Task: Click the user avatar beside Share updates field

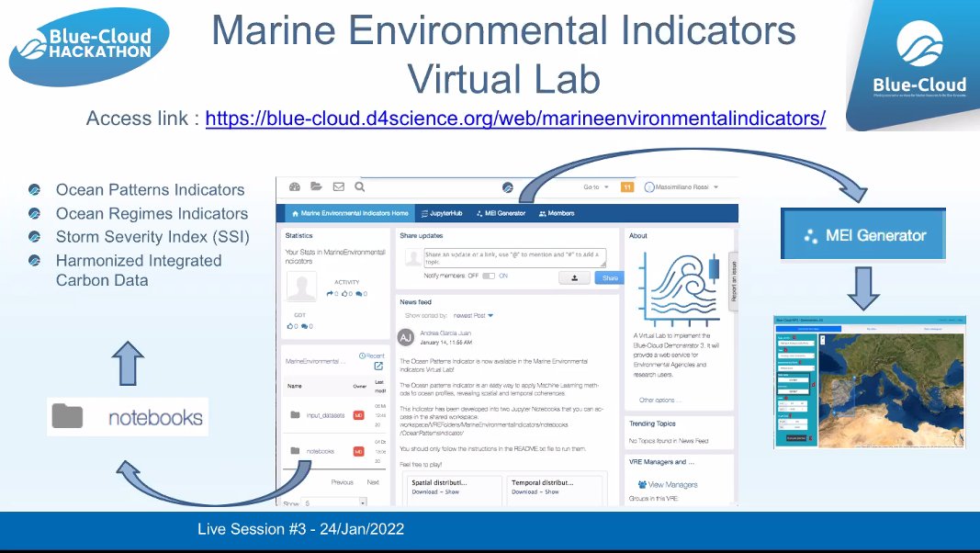Action: (x=412, y=257)
